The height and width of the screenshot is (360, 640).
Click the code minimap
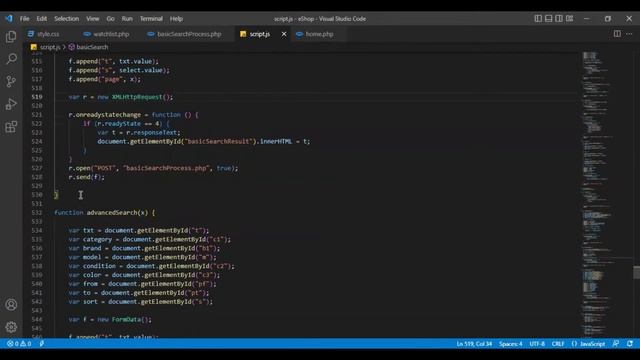[606, 194]
